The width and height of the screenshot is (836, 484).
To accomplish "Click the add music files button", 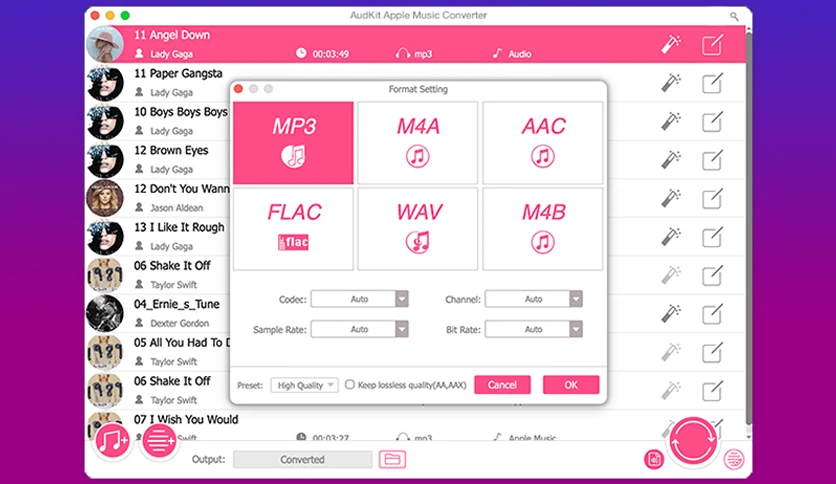I will tap(112, 441).
